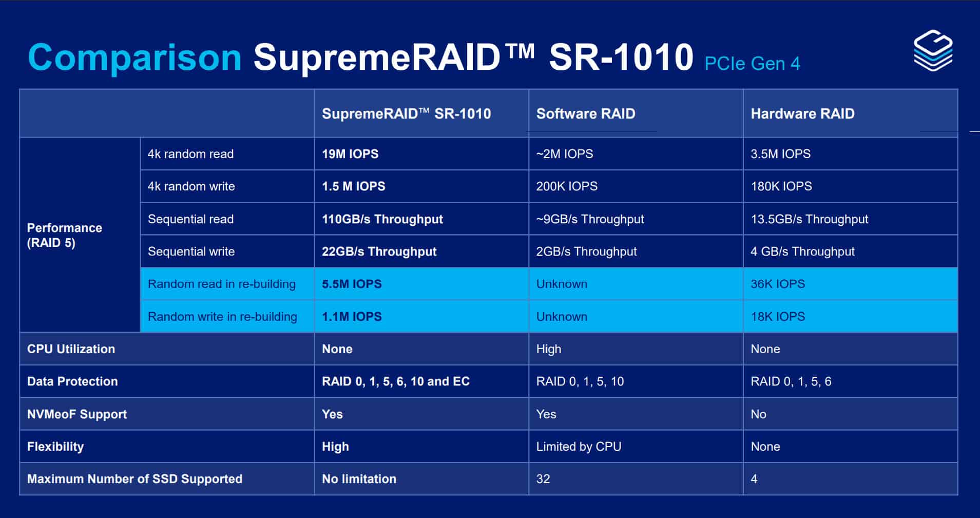Viewport: 980px width, 518px height.
Task: Click the 'Flexibility' row label
Action: 55,447
